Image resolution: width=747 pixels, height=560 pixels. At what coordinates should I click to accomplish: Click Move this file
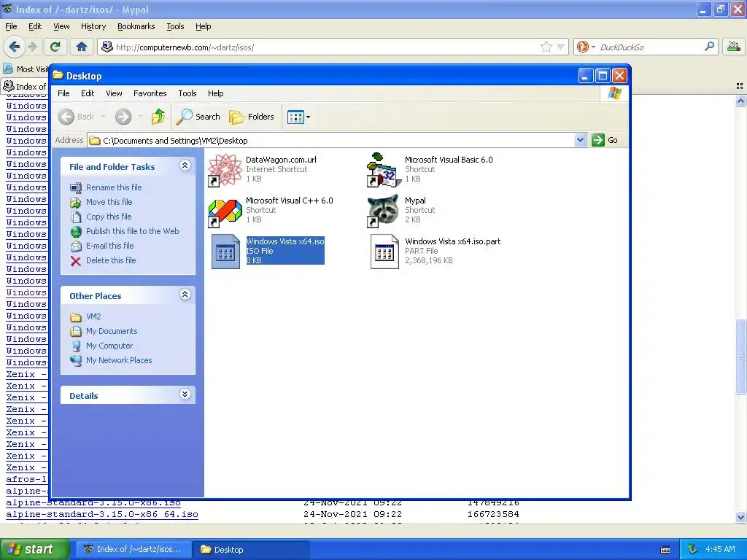(109, 203)
